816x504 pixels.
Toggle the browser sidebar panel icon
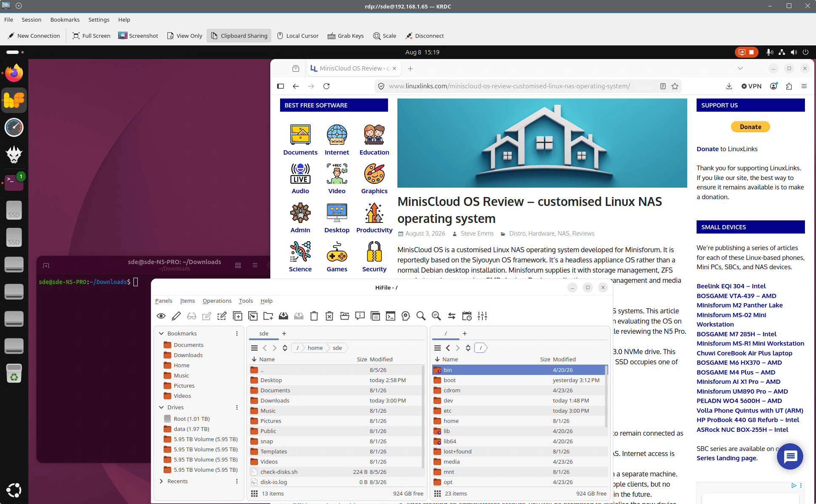280,86
